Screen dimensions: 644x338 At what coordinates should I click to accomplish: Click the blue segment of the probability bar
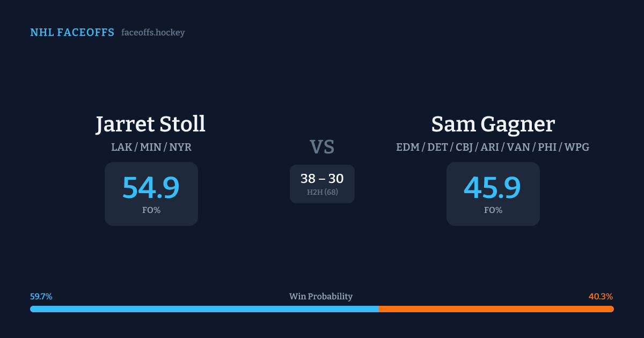click(x=204, y=309)
